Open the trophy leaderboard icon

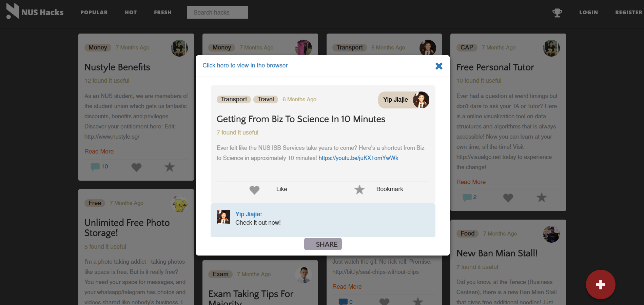tap(557, 13)
